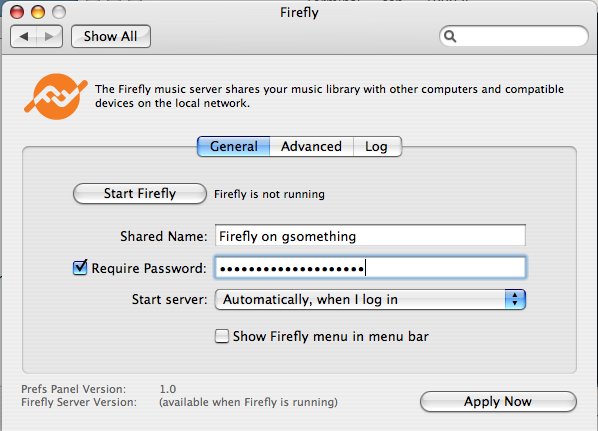Click the blue Start server stepper arrows
Viewport: 598px width, 431px height.
515,299
